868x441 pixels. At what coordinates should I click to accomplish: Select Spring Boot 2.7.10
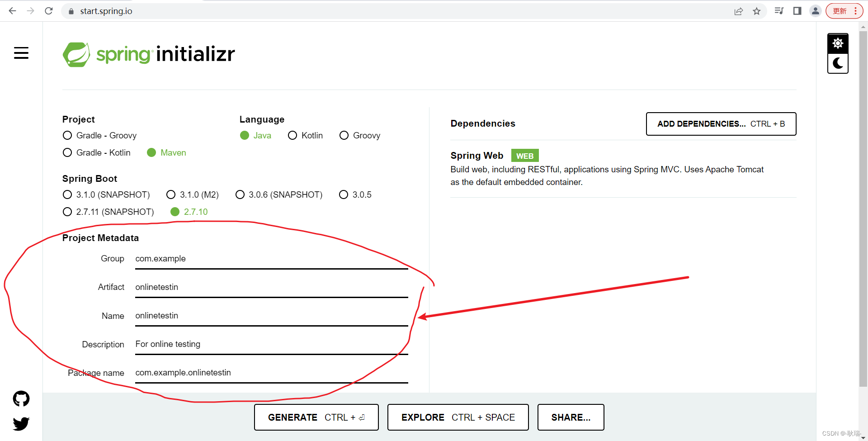(x=189, y=212)
